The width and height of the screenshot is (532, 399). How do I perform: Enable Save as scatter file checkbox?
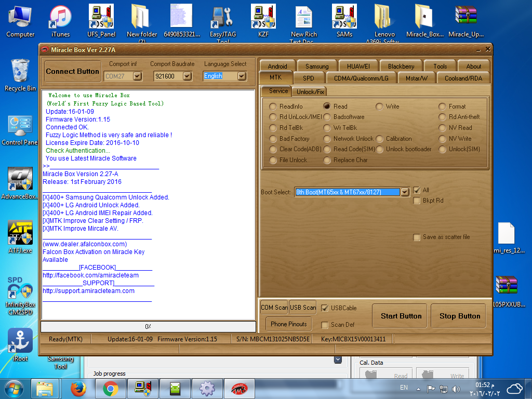[x=417, y=237]
